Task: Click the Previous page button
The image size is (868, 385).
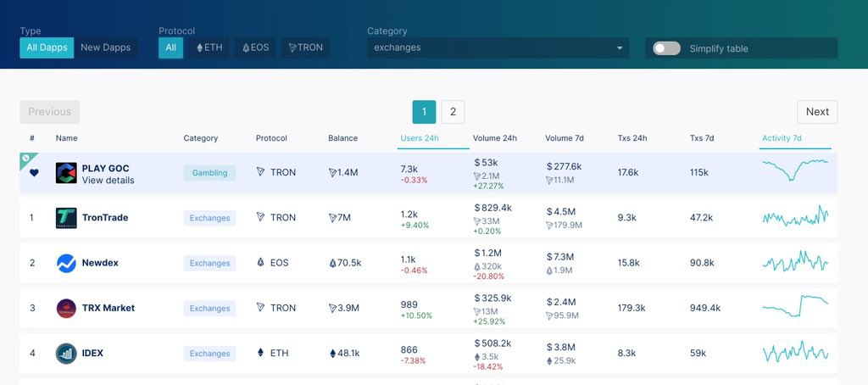Action: click(50, 112)
